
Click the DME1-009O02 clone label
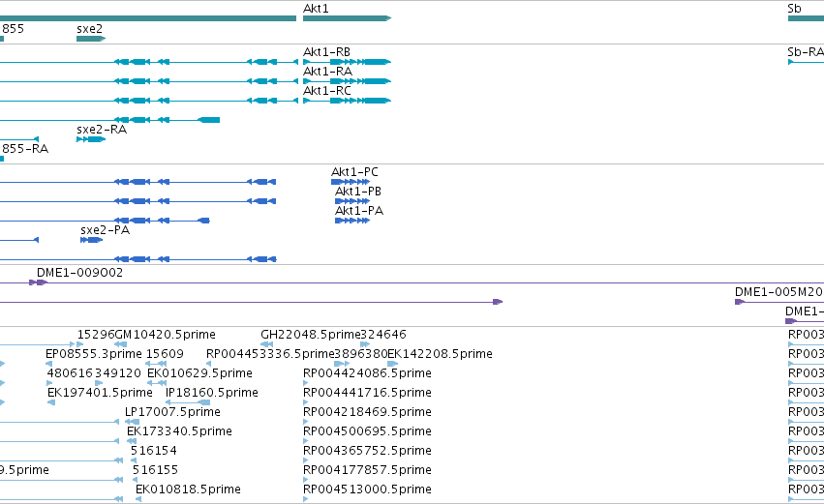79,273
